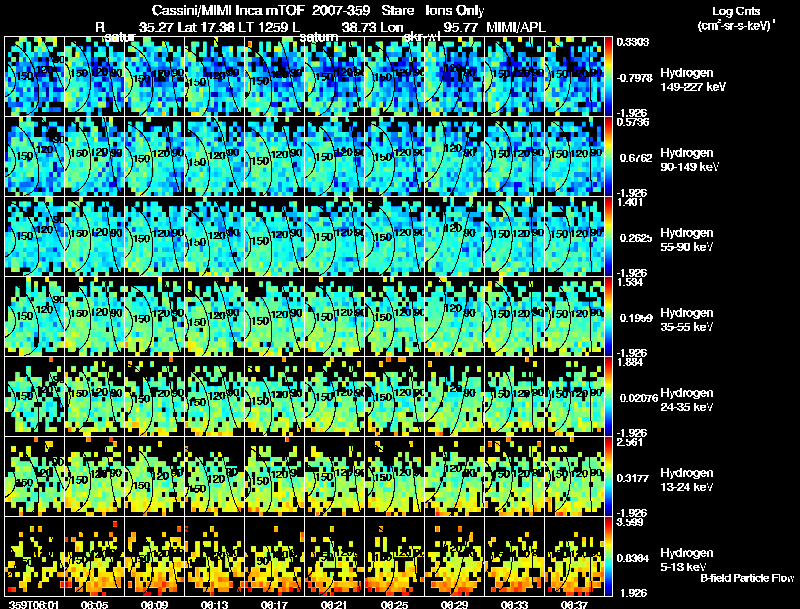
Task: Click the '06:05' time label
Action: click(94, 604)
